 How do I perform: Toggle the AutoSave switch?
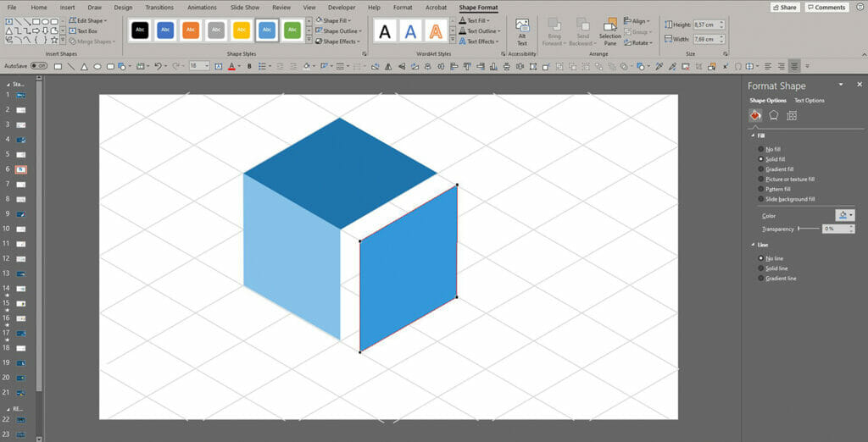(38, 66)
